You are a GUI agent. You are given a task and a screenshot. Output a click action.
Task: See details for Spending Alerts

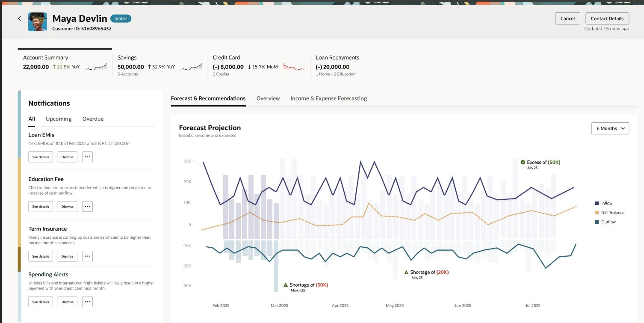41,302
